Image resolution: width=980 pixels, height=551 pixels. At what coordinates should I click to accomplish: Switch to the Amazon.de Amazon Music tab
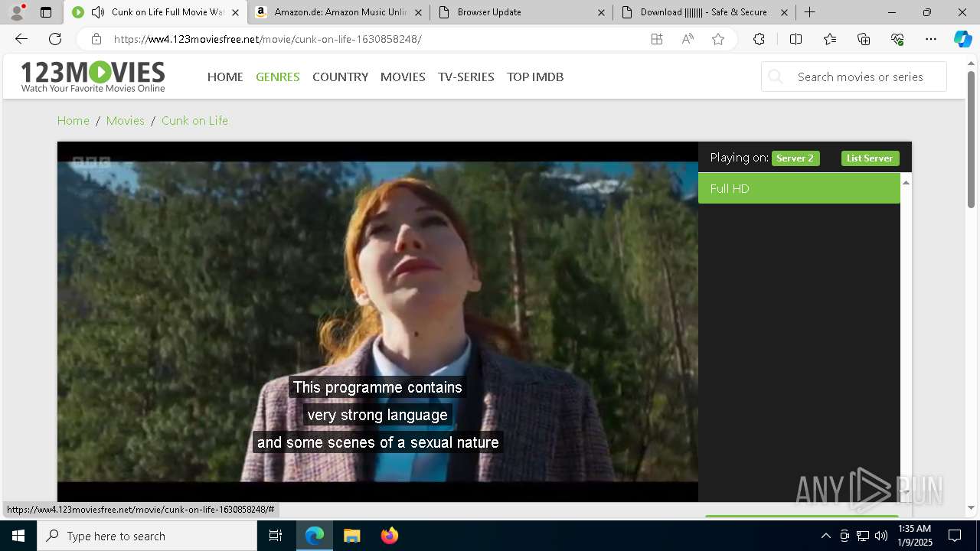339,12
